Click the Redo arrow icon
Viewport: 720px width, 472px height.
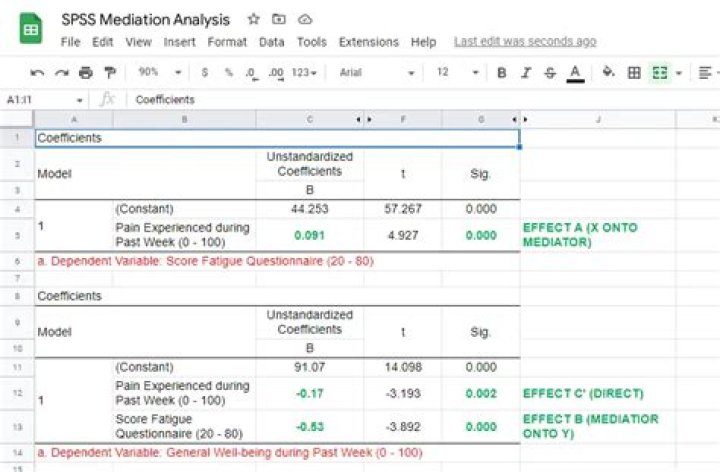(61, 73)
